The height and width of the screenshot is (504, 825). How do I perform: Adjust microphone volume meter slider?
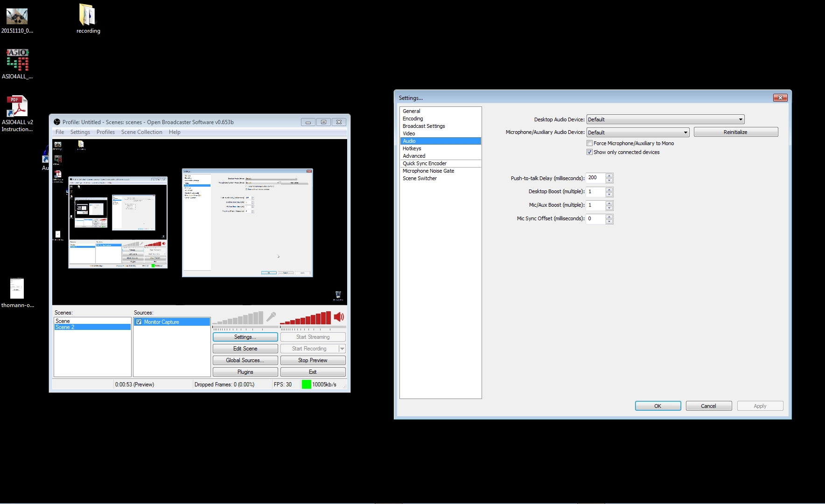[238, 318]
